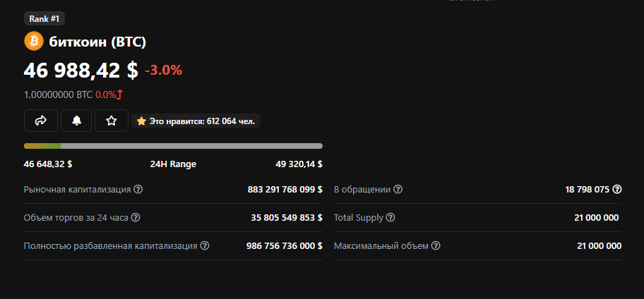Show the Total Supply info tooltip
Image resolution: width=644 pixels, height=299 pixels.
(x=390, y=218)
